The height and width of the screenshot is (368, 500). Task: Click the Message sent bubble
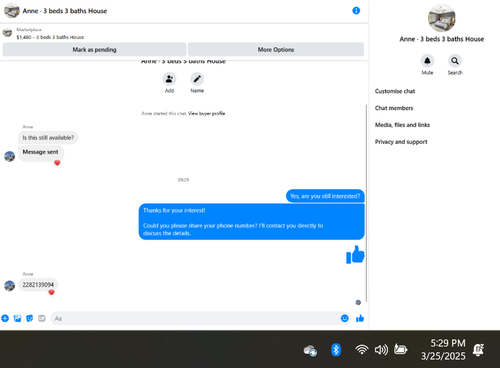coord(41,153)
